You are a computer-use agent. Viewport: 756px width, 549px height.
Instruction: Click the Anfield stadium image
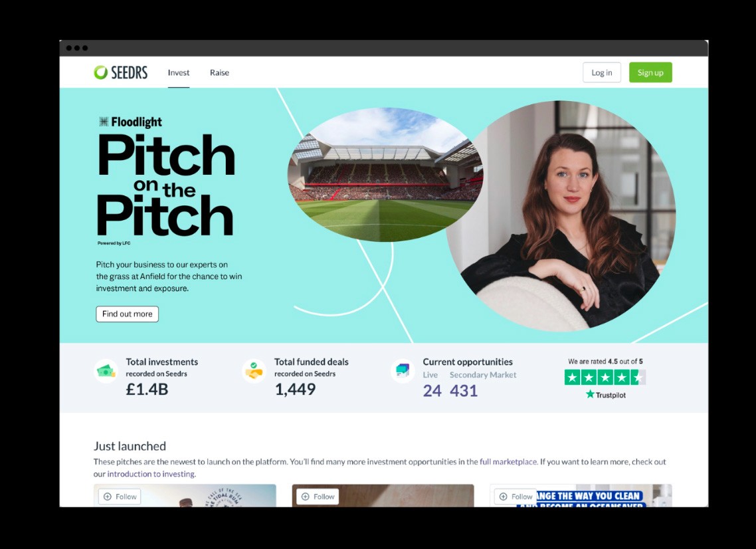pyautogui.click(x=385, y=175)
